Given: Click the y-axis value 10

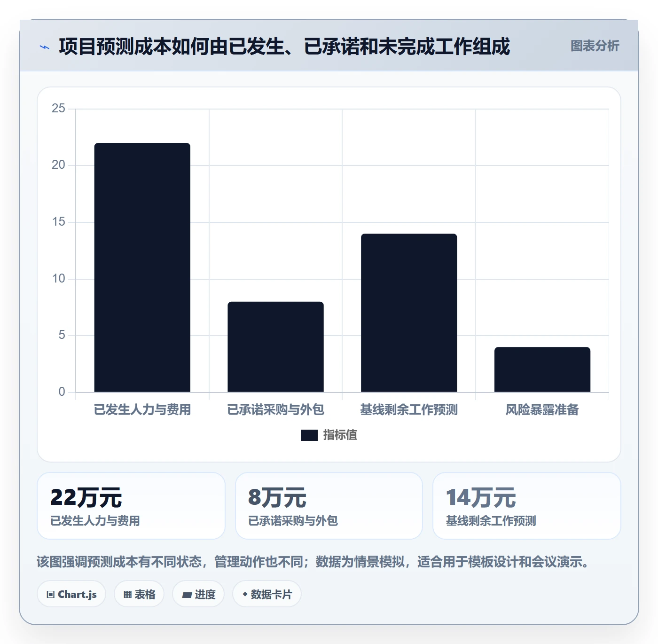Looking at the screenshot, I should 59,279.
